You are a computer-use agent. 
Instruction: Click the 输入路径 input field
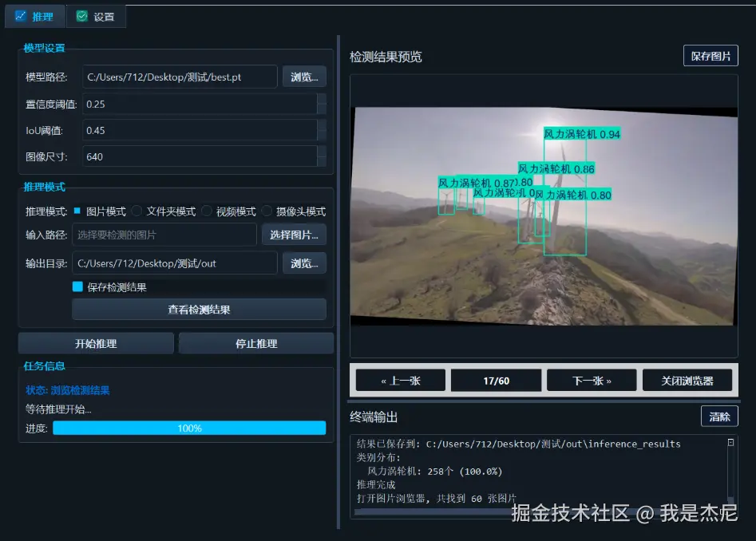pos(164,234)
